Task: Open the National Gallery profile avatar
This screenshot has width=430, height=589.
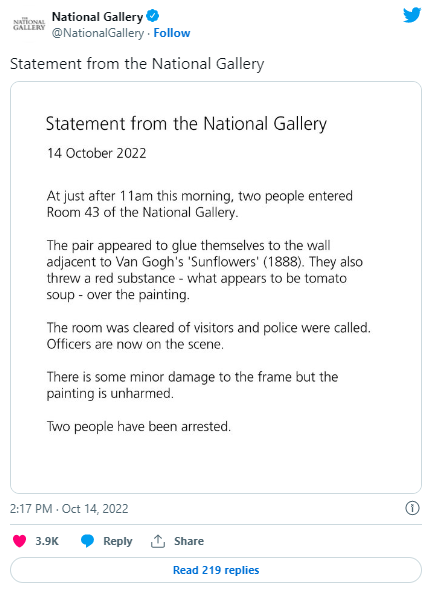Action: point(29,24)
